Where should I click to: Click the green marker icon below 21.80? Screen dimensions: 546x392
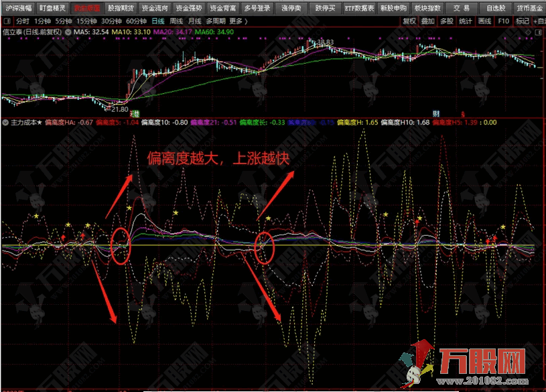[135, 114]
